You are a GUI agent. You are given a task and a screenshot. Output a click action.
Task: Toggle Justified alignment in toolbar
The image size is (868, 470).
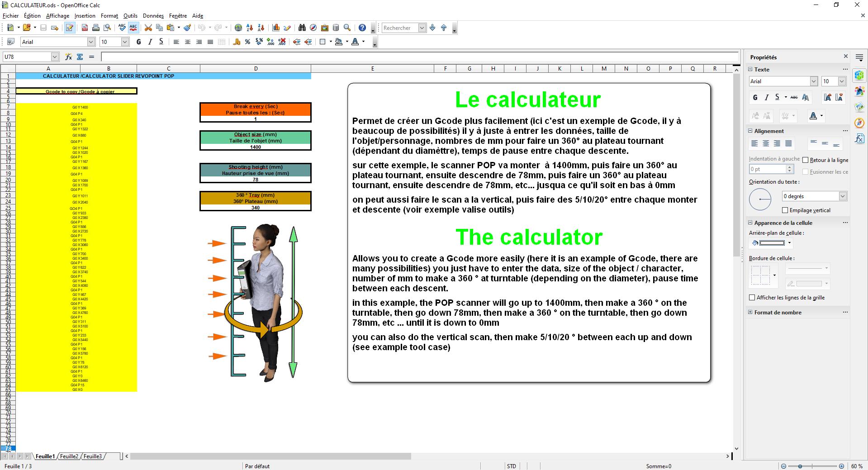pos(210,42)
